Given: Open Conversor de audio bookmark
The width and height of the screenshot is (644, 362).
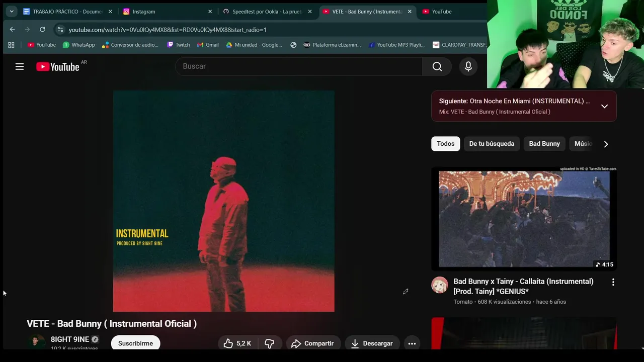Looking at the screenshot, I should tap(130, 45).
